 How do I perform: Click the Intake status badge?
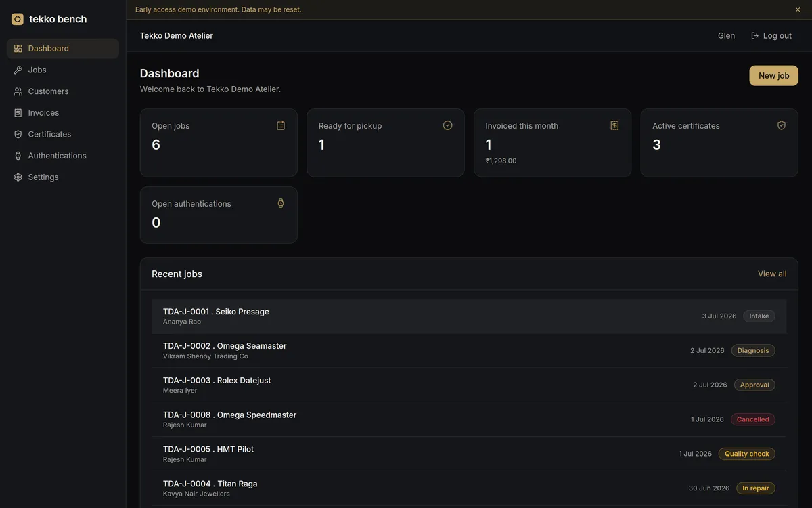point(759,316)
